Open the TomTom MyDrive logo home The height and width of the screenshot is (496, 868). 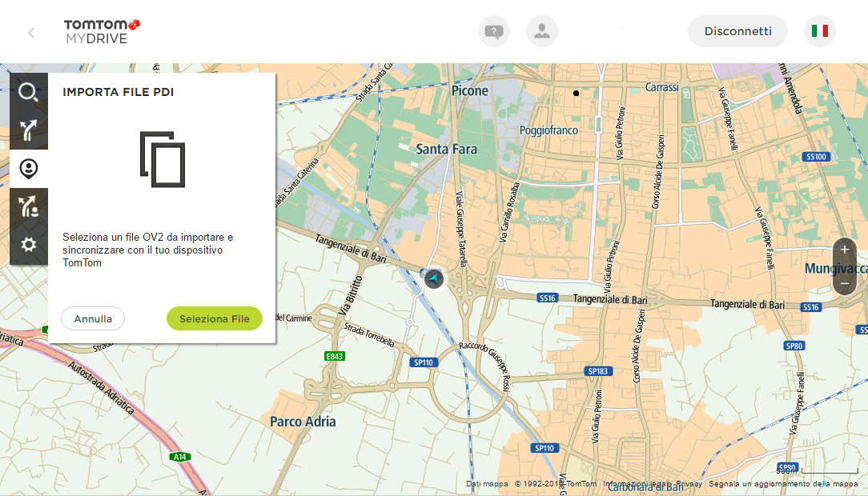point(102,31)
